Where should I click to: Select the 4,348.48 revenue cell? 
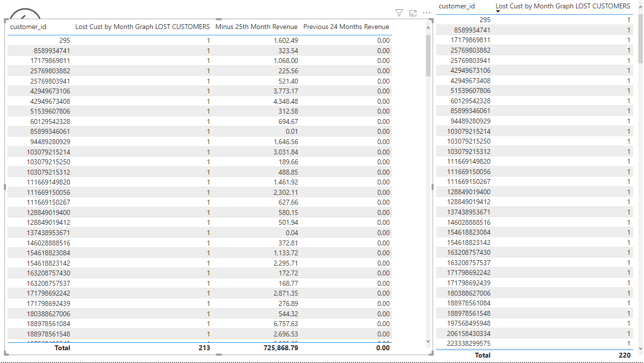point(286,101)
